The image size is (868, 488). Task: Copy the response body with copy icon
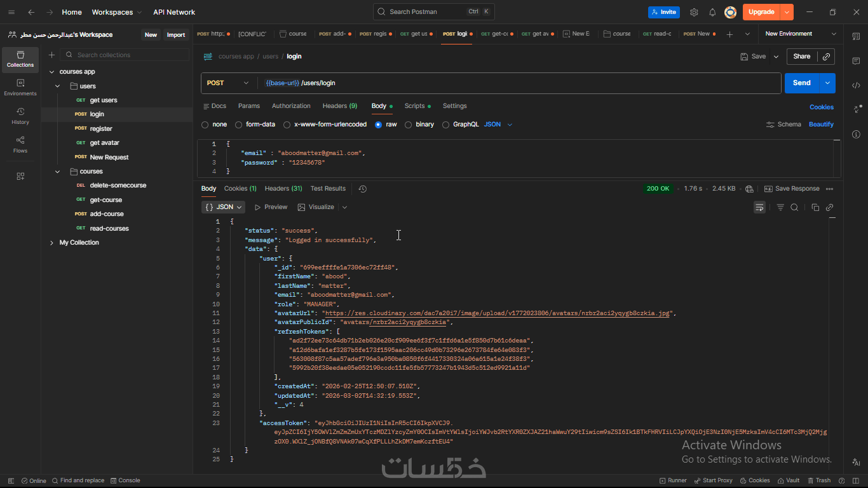click(x=815, y=207)
